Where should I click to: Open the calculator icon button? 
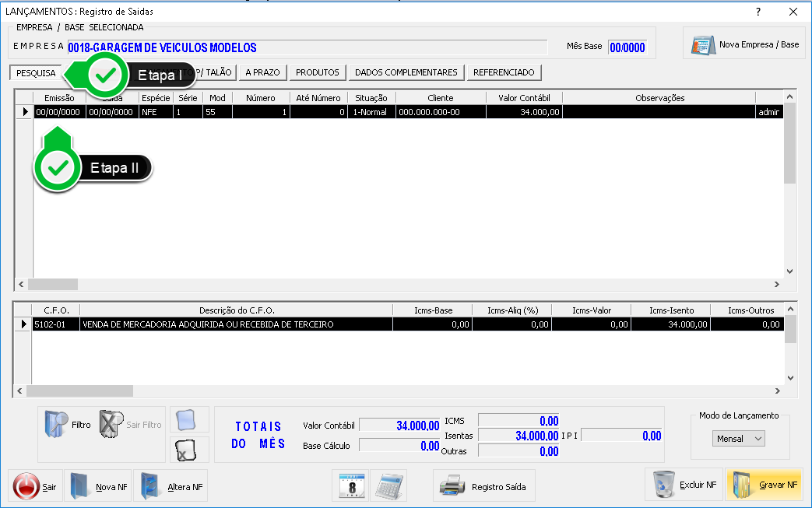click(388, 486)
